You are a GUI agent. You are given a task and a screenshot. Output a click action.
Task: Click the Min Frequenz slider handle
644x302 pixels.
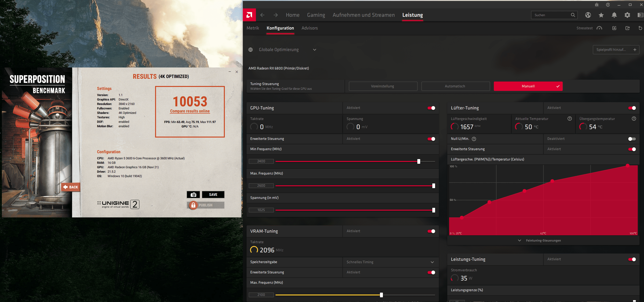[x=418, y=161]
